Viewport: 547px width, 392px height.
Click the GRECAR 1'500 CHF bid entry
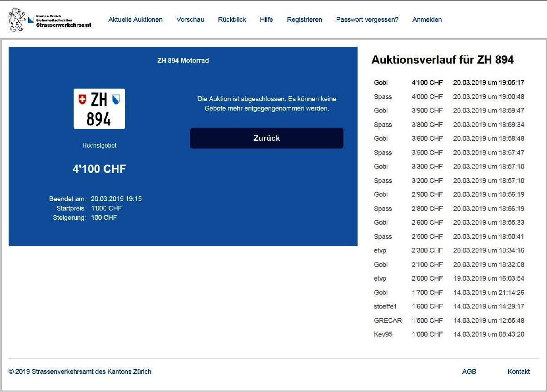[x=448, y=320]
